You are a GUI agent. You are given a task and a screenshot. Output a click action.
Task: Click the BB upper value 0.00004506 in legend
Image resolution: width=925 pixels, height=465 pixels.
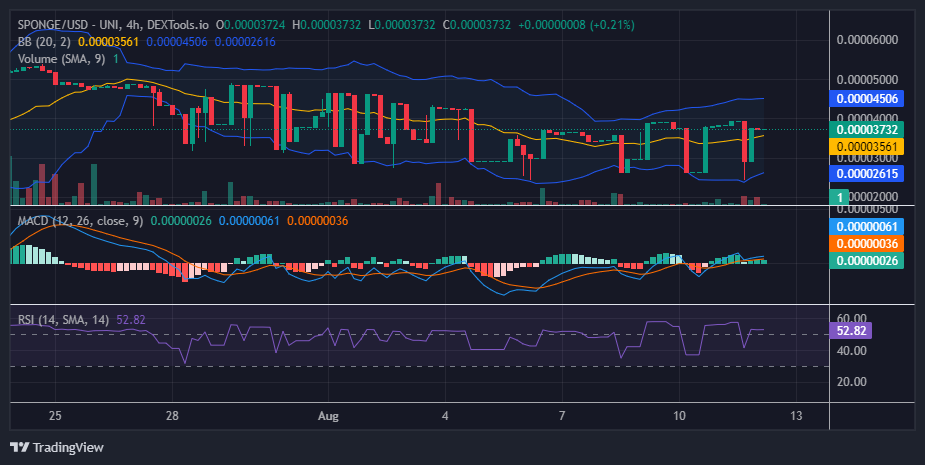[177, 42]
